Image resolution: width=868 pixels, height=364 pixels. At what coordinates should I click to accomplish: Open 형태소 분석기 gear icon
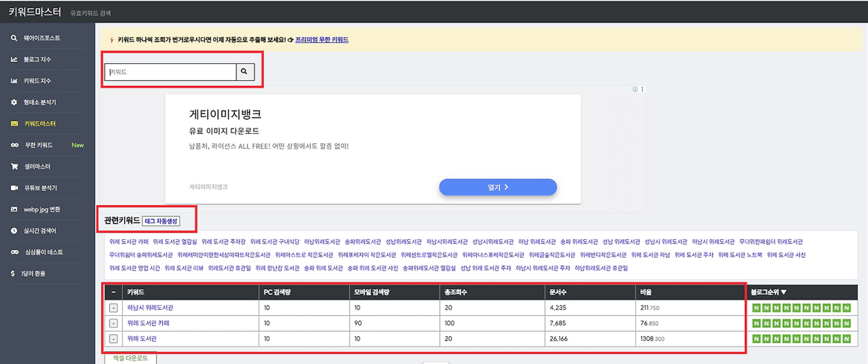(14, 102)
